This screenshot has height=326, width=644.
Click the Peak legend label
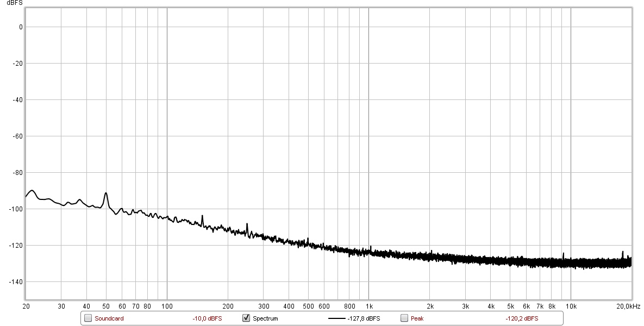pos(417,318)
